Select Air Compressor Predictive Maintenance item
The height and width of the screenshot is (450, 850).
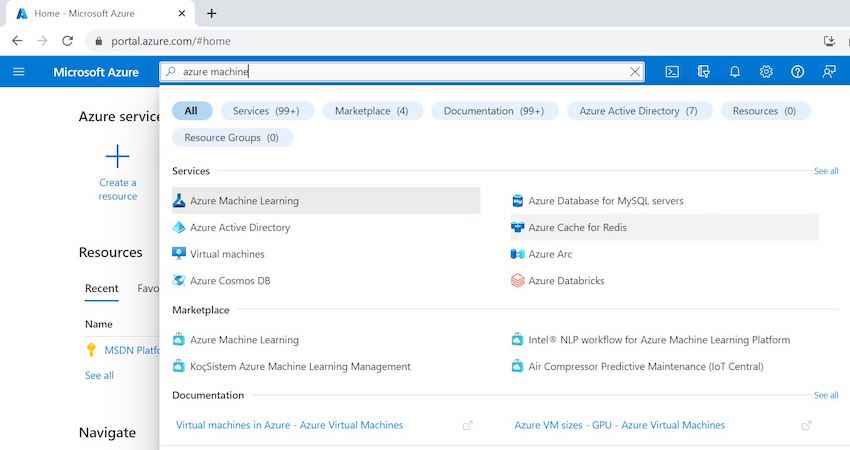click(x=646, y=367)
